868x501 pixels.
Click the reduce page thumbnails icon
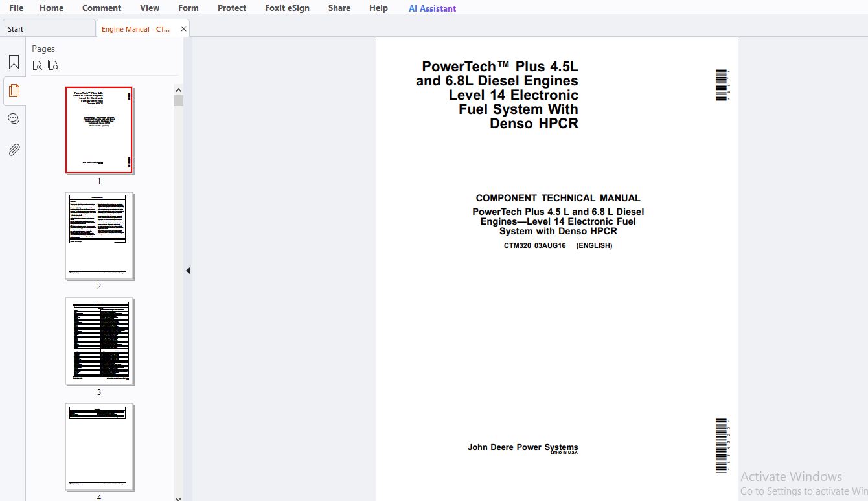click(53, 65)
